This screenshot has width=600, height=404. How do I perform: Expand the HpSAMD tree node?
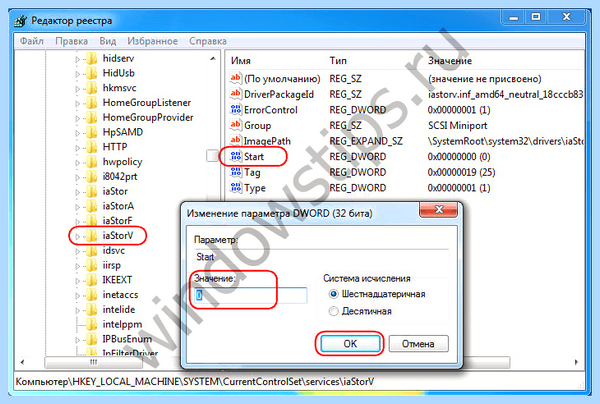(78, 133)
